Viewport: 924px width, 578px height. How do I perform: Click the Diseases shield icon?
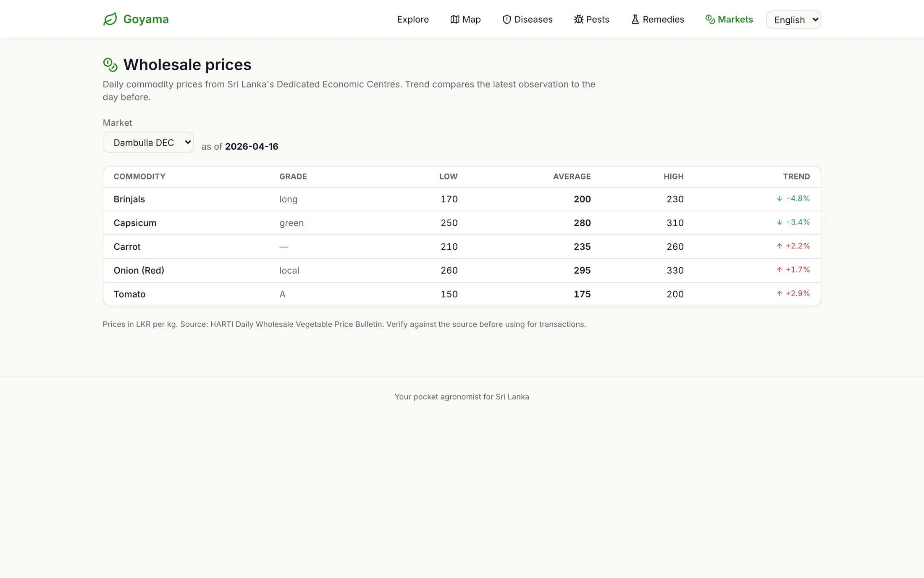point(507,19)
